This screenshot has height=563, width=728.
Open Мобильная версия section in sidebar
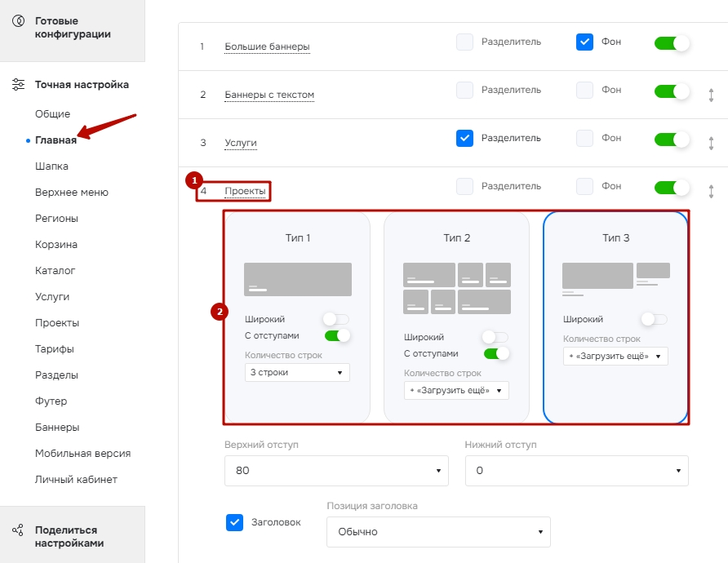coord(82,454)
